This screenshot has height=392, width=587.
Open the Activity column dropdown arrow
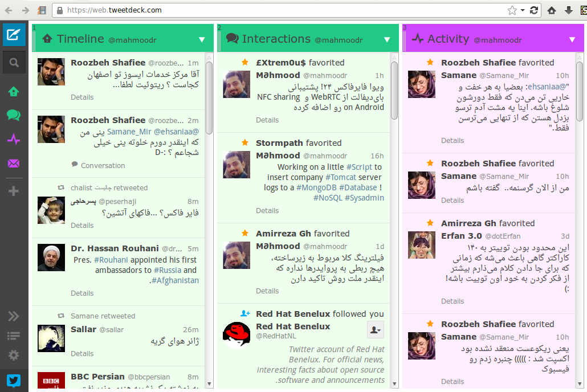click(572, 39)
